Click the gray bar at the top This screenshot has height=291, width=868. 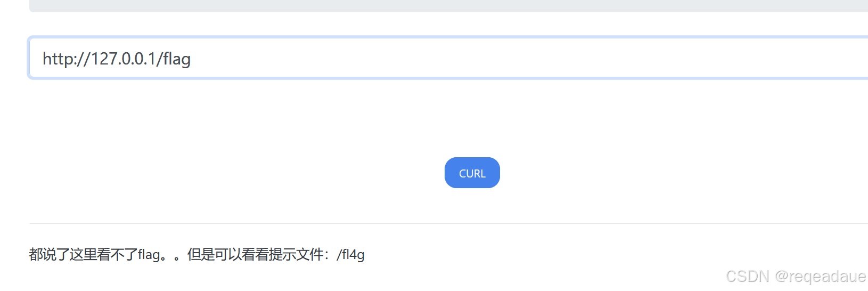click(x=448, y=6)
